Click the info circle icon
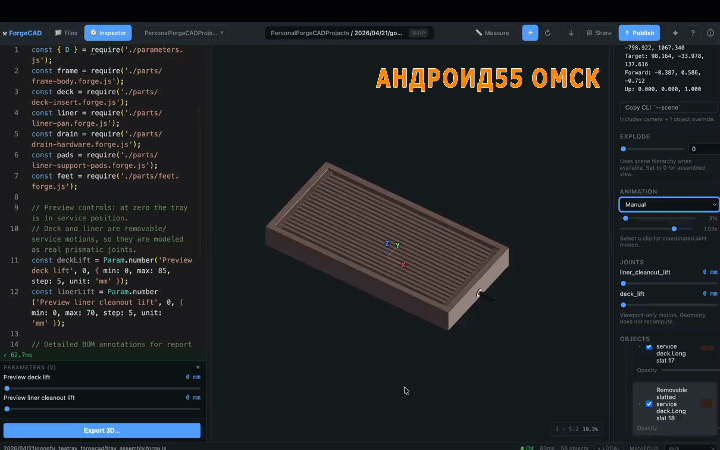 (x=710, y=33)
